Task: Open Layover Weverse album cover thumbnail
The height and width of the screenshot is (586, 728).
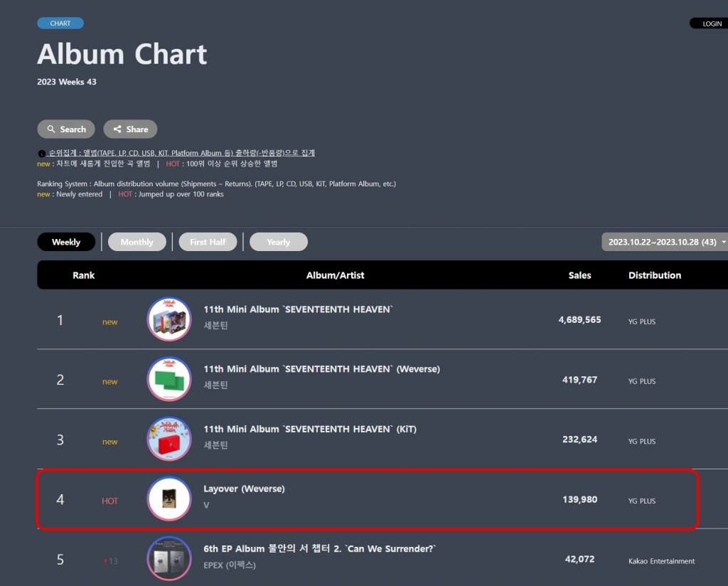Action: tap(169, 499)
